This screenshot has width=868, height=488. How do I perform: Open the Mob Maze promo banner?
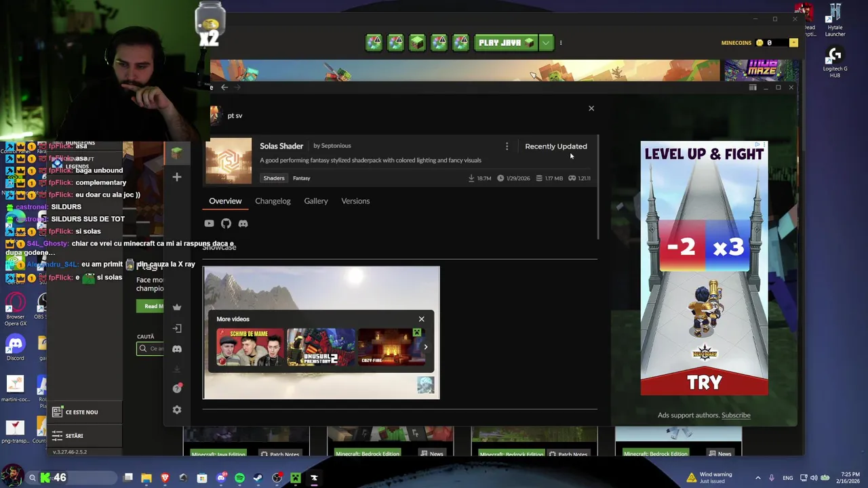[762, 70]
